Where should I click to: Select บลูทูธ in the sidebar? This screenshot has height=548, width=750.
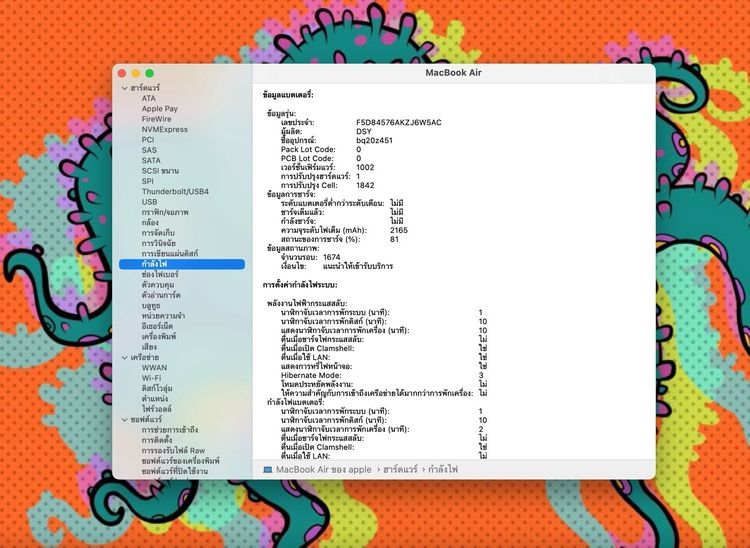tap(151, 306)
